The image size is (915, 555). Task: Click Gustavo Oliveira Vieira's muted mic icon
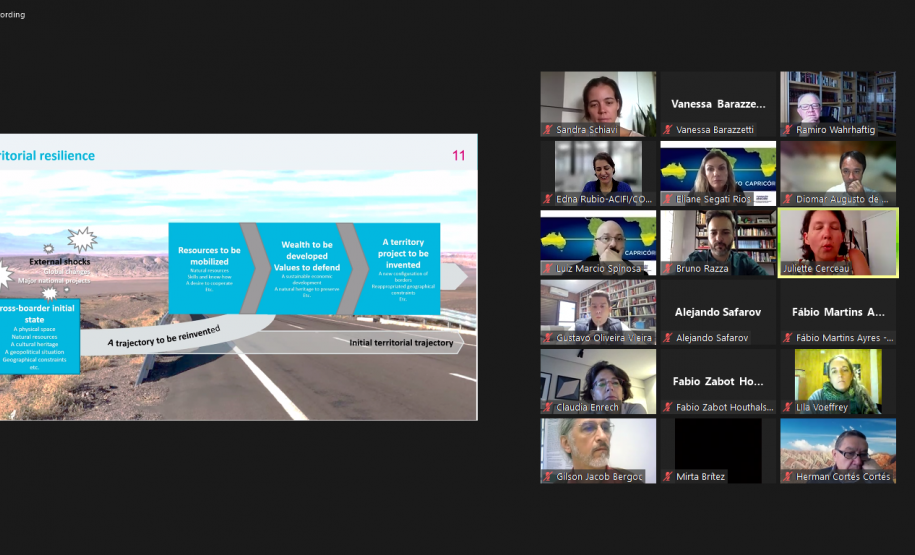(x=548, y=338)
